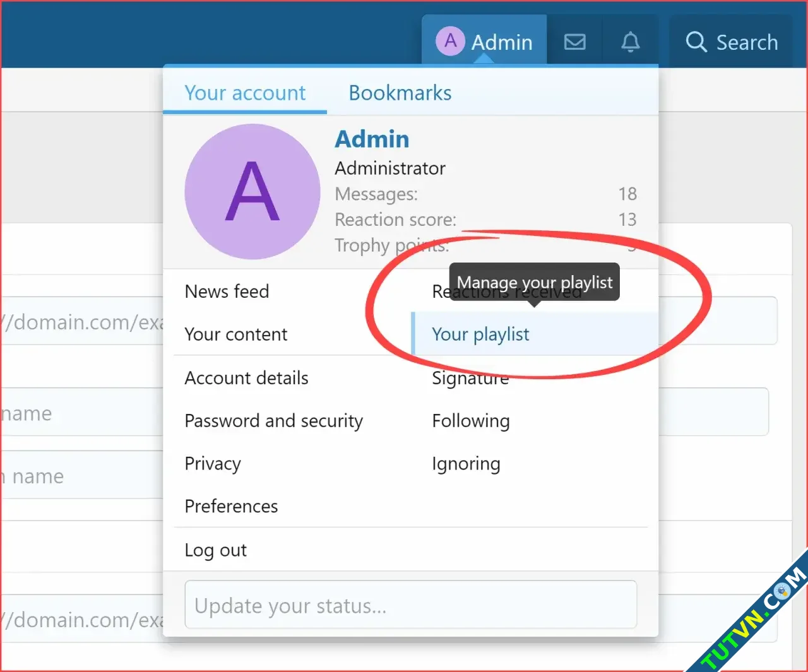808x672 pixels.
Task: Click the Admin navbar button text
Action: coord(502,42)
